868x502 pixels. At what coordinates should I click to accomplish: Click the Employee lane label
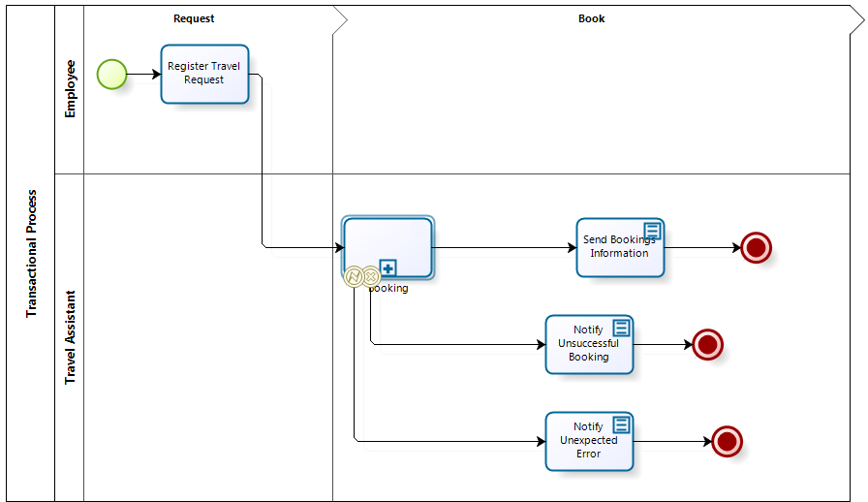70,89
